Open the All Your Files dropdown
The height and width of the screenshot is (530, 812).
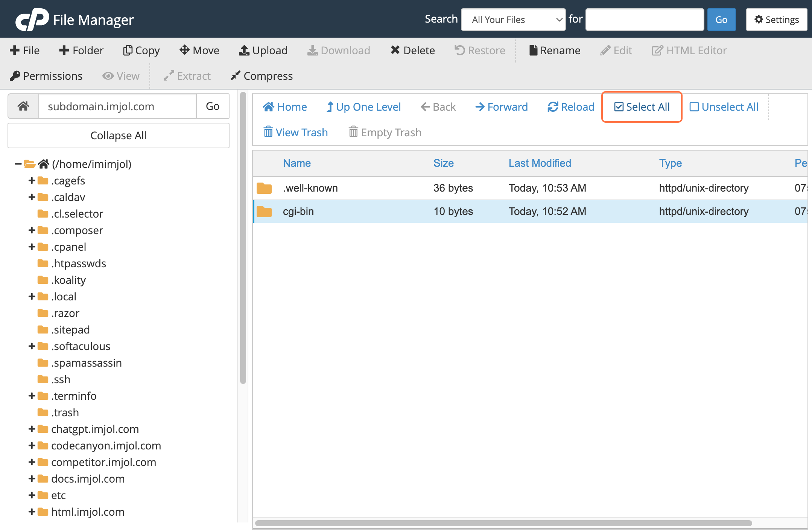click(x=513, y=20)
